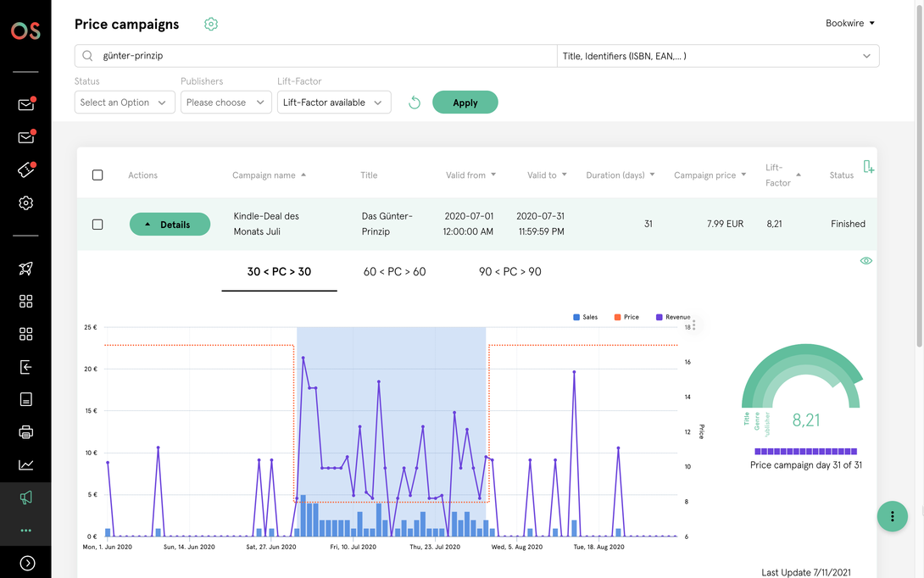Open the price tag sidebar icon
Image resolution: width=924 pixels, height=578 pixels.
[x=25, y=170]
